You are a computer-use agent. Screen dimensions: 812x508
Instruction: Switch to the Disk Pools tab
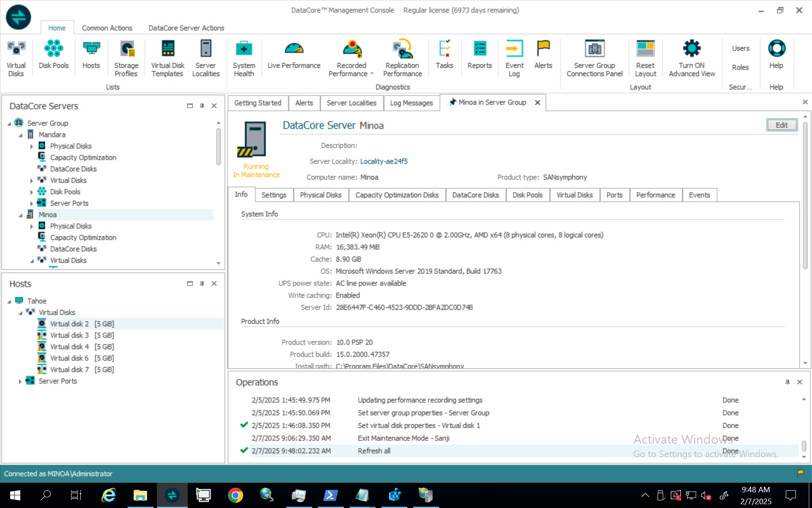tap(527, 195)
